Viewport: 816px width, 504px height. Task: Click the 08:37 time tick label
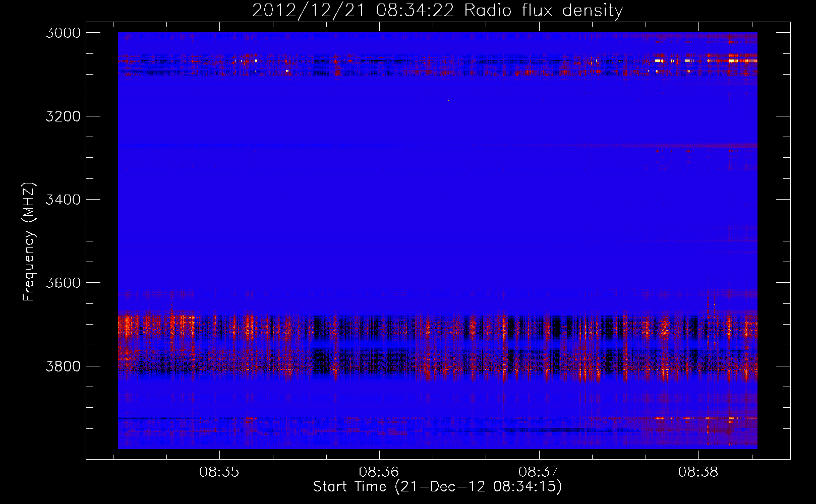[539, 472]
